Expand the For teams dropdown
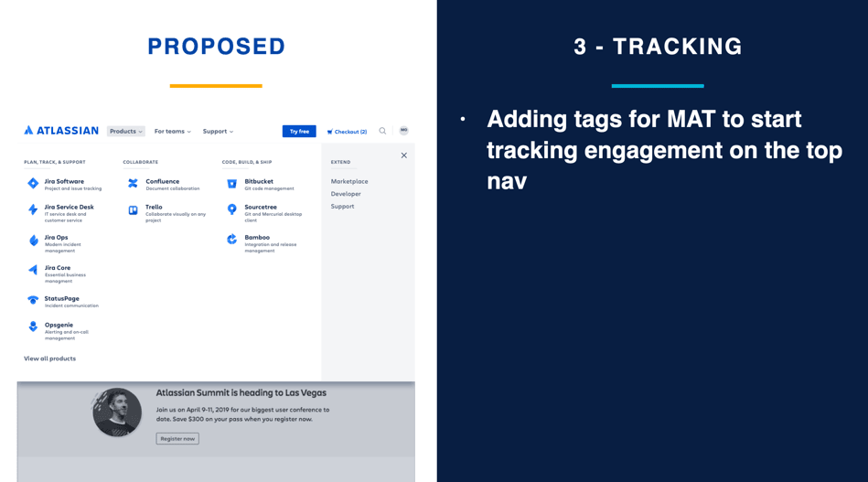The width and height of the screenshot is (868, 482). coord(172,132)
